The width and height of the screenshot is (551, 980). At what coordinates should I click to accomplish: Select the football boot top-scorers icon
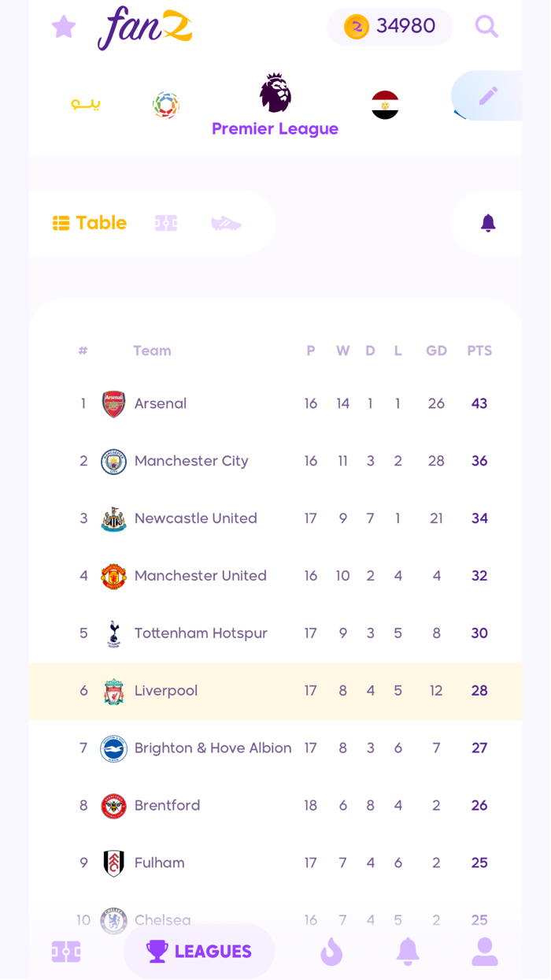point(226,223)
